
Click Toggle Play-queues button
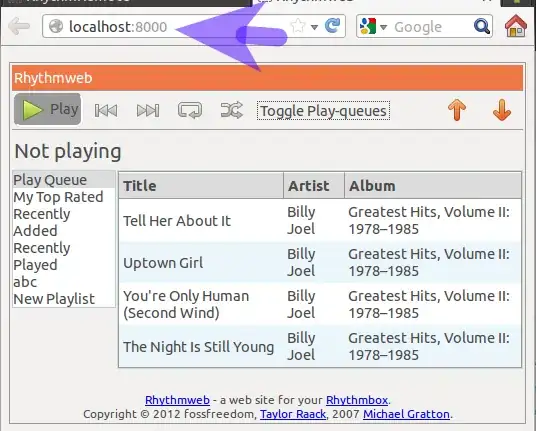323,111
